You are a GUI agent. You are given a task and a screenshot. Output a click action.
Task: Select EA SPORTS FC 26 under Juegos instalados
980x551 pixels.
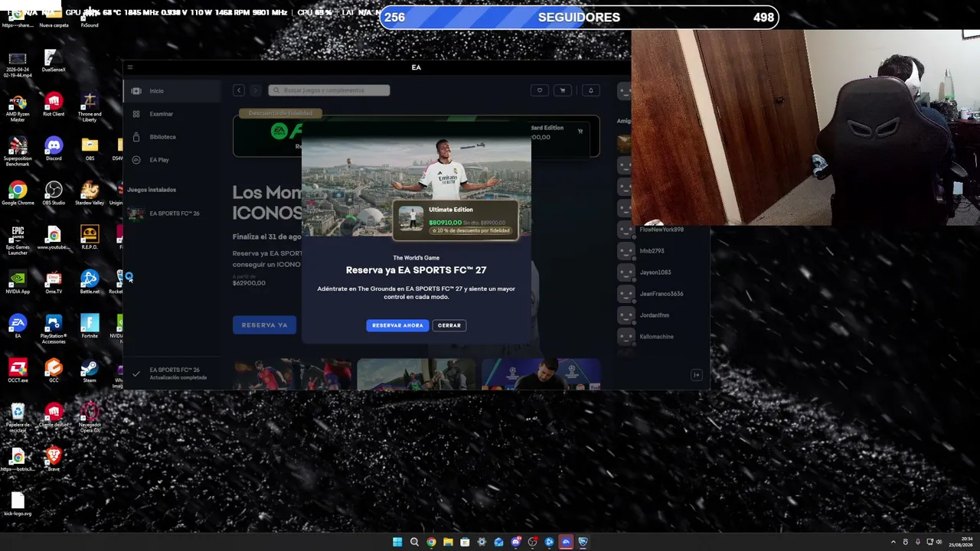[172, 214]
